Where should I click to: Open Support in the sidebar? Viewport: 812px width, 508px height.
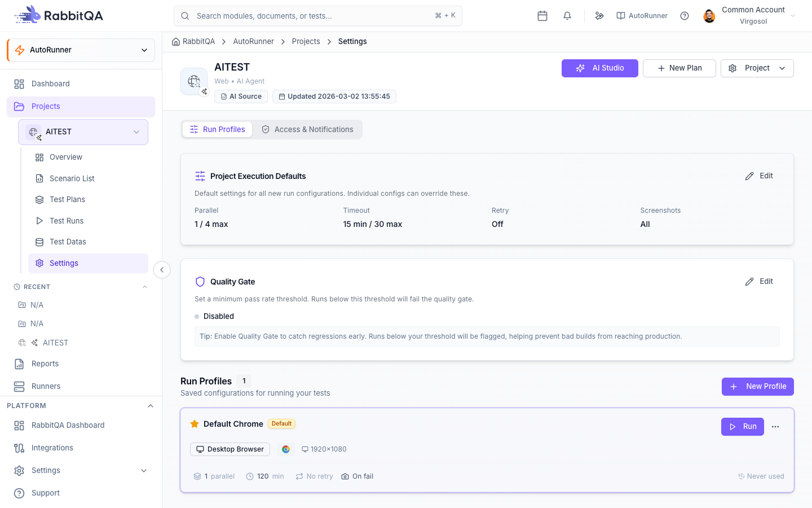[81, 493]
